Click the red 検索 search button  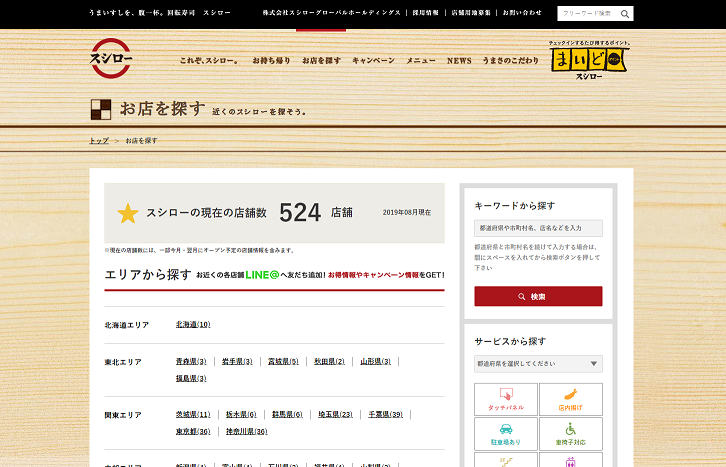coord(538,296)
